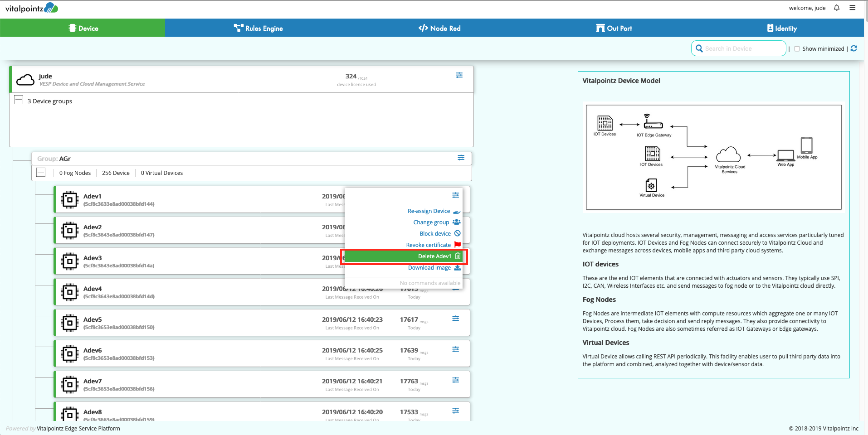
Task: Enable the Show minimized checkbox
Action: tap(797, 49)
